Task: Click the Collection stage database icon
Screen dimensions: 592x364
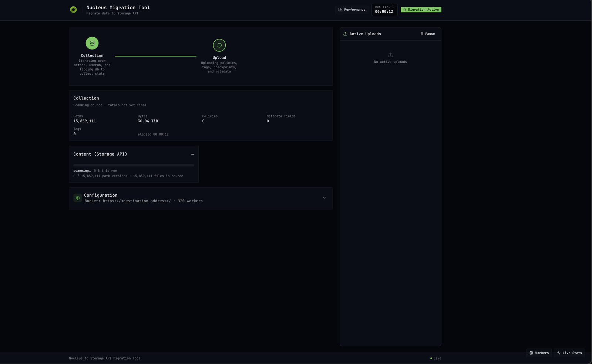Action: click(x=92, y=43)
